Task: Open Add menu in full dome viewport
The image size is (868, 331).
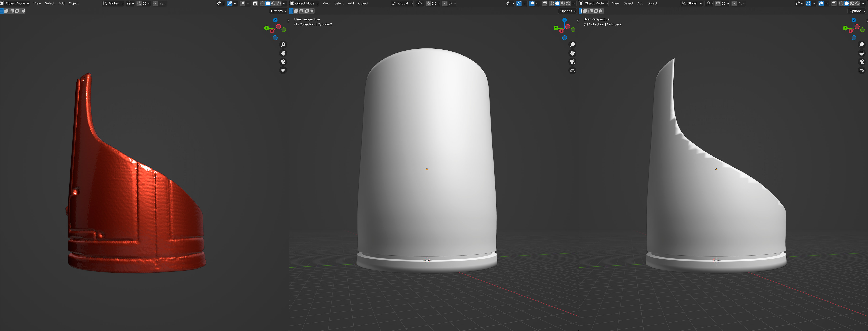Action: (x=351, y=3)
